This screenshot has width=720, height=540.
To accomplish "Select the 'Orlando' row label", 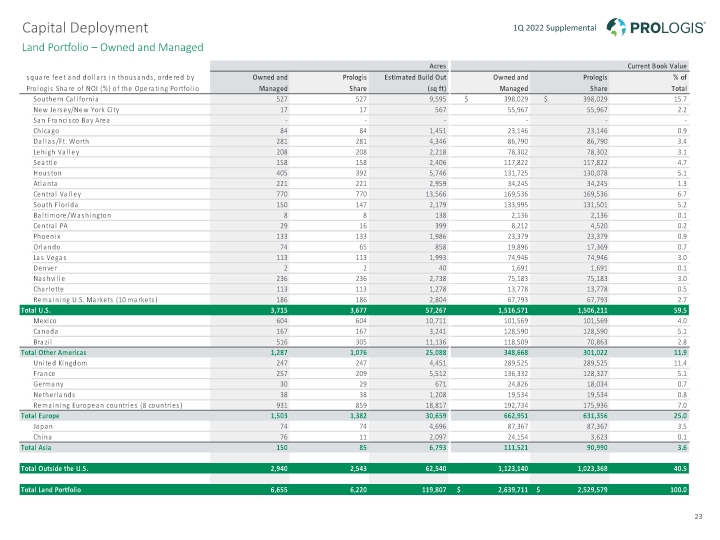I will 46,247.
